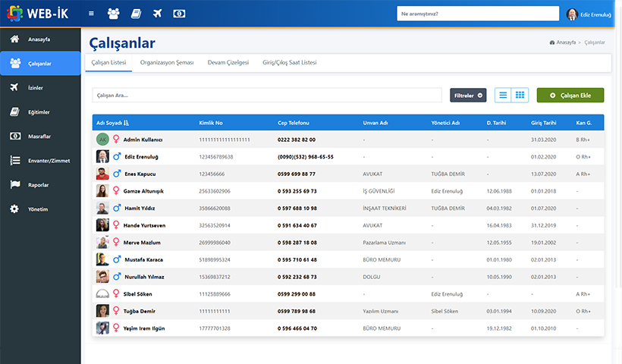The image size is (622, 364).
Task: Open İzinler in sidebar
Action: click(x=40, y=88)
